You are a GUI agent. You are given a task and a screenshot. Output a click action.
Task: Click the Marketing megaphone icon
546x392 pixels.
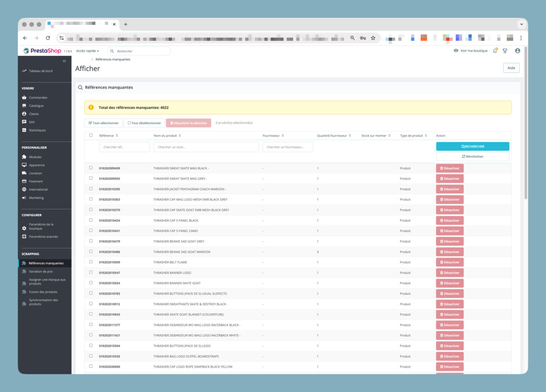click(24, 198)
